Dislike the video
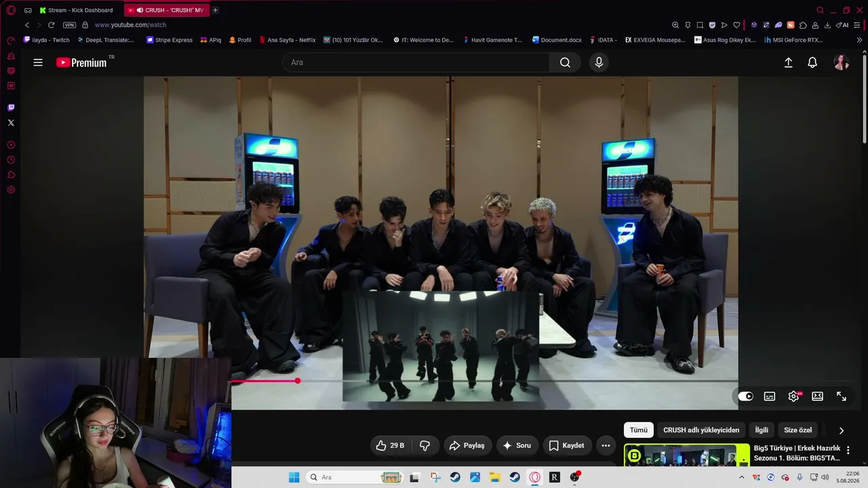The image size is (868, 488). tap(425, 445)
